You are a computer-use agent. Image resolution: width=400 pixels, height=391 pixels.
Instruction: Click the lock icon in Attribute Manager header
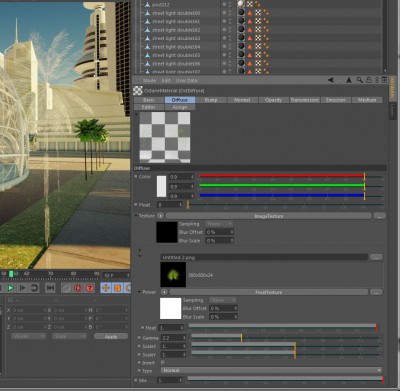coord(369,80)
